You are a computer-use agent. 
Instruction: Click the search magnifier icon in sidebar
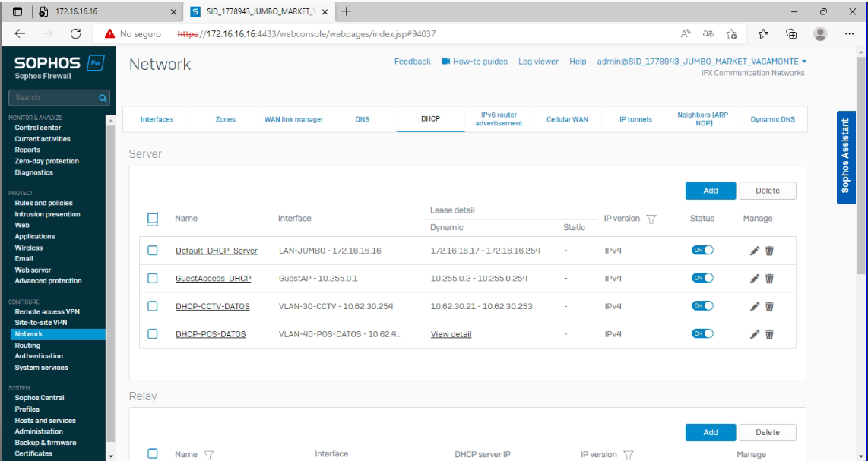click(103, 98)
